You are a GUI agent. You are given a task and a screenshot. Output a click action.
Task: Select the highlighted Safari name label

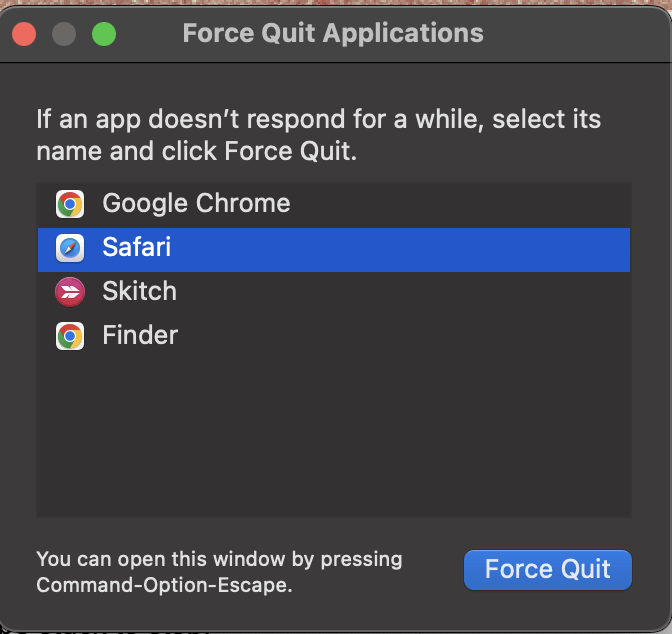137,247
